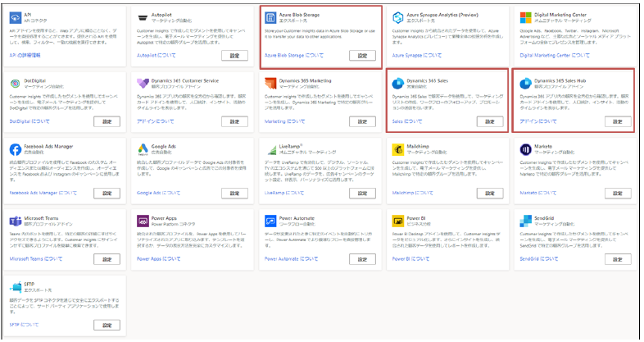Viewport: 644px width, 342px height.
Task: Select the Power BI card title
Action: point(416,218)
